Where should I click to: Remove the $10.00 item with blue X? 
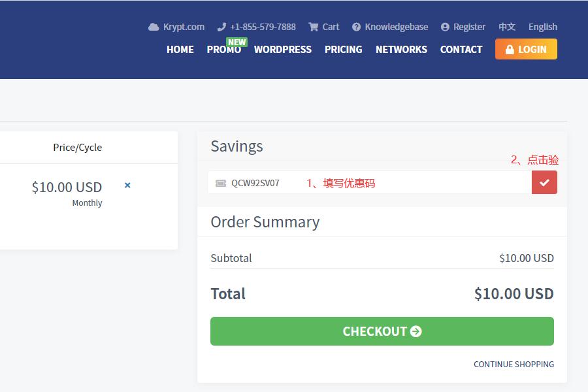127,185
